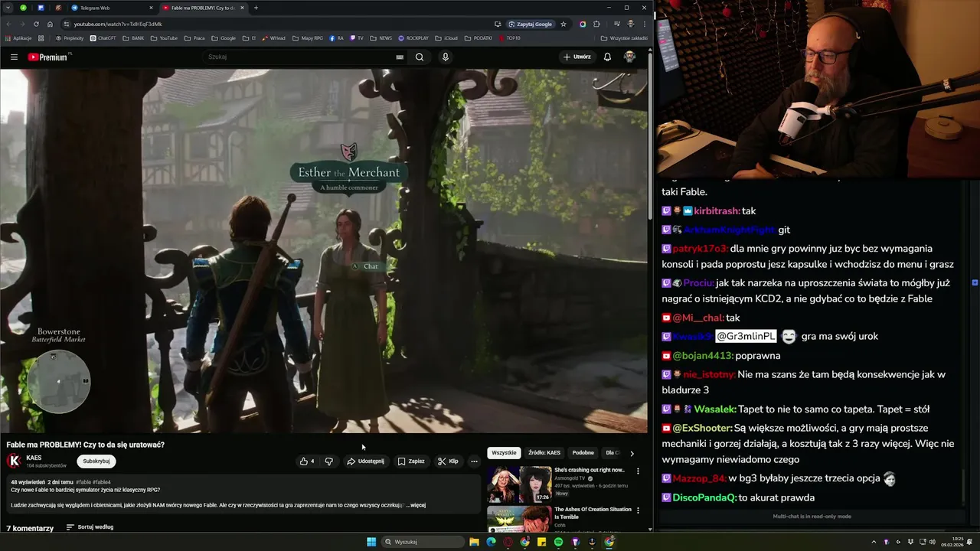980x551 pixels.
Task: Click the YouTube Premium logo
Action: pyautogui.click(x=47, y=57)
